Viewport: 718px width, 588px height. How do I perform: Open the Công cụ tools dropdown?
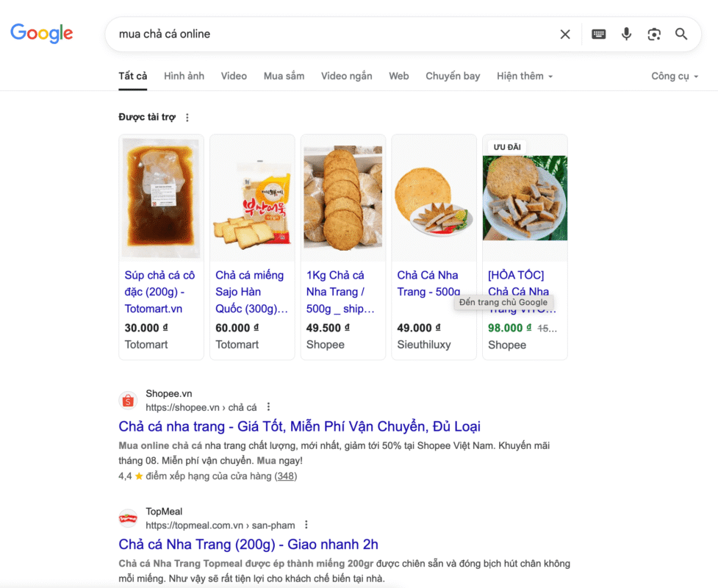click(x=674, y=76)
